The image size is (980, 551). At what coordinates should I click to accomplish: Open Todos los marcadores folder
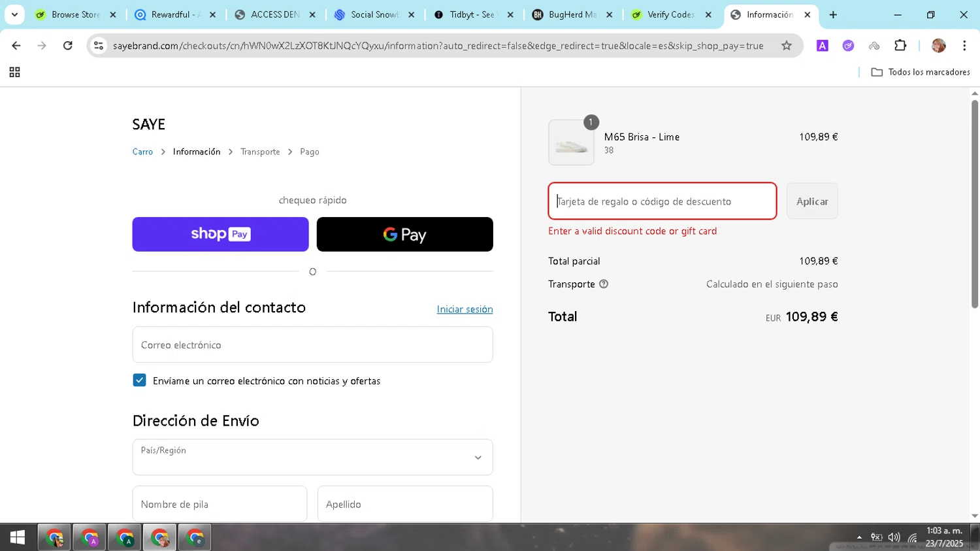921,73
